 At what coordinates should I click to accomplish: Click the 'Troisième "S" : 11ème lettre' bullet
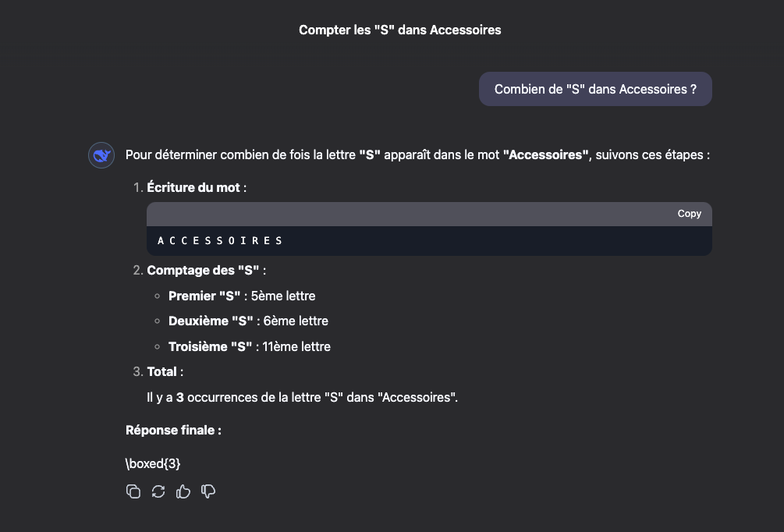tap(249, 346)
